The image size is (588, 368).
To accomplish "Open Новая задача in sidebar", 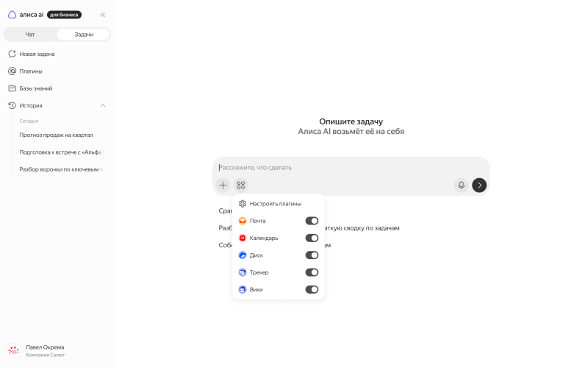I will click(57, 54).
